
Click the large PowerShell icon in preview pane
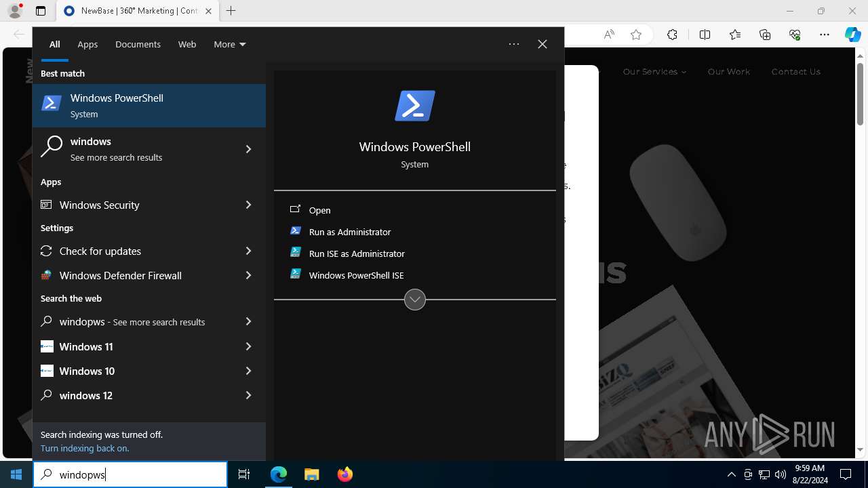415,106
